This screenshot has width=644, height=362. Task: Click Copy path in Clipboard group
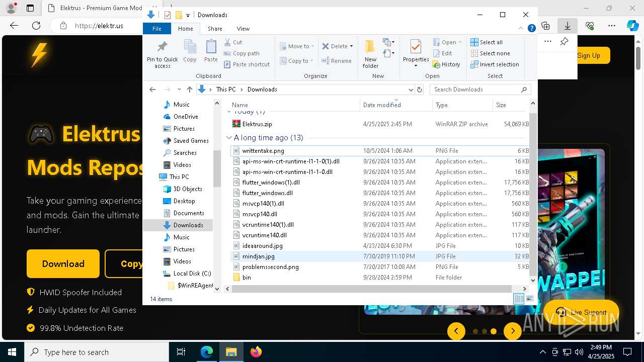242,53
